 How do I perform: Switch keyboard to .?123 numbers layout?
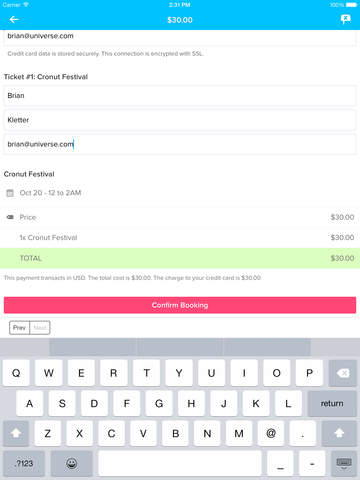tap(24, 463)
